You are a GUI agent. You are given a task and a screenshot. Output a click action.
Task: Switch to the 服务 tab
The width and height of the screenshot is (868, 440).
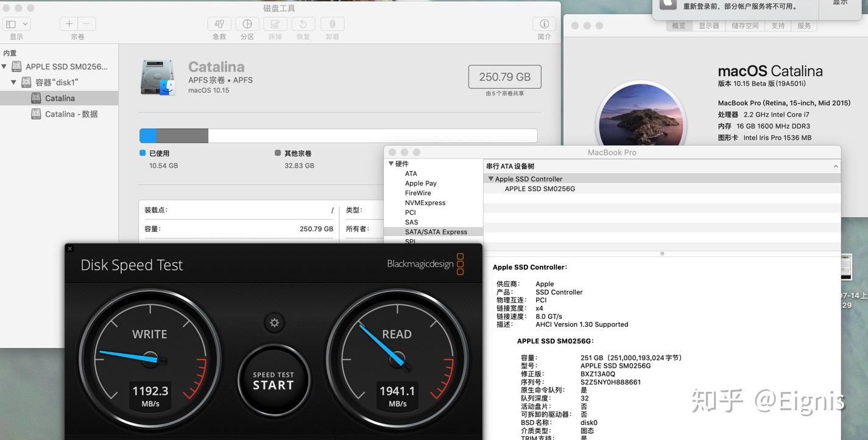(804, 26)
